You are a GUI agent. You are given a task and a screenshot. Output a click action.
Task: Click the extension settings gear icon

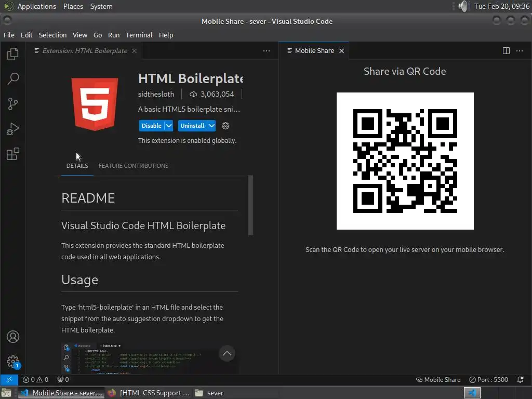pyautogui.click(x=225, y=126)
